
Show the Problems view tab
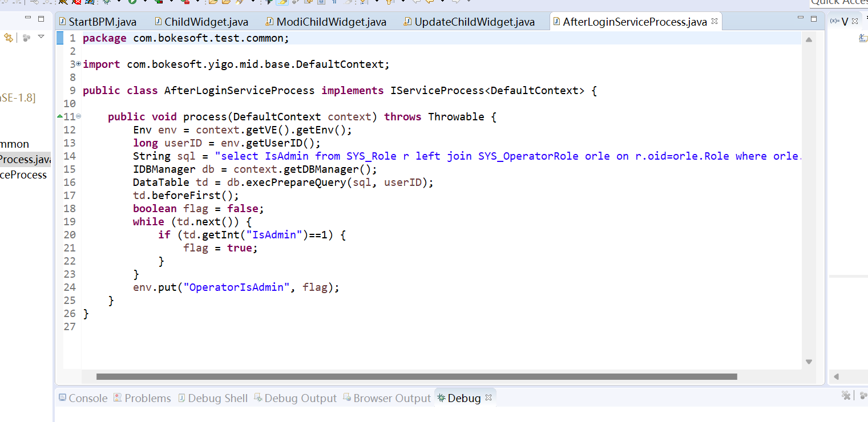click(x=142, y=398)
